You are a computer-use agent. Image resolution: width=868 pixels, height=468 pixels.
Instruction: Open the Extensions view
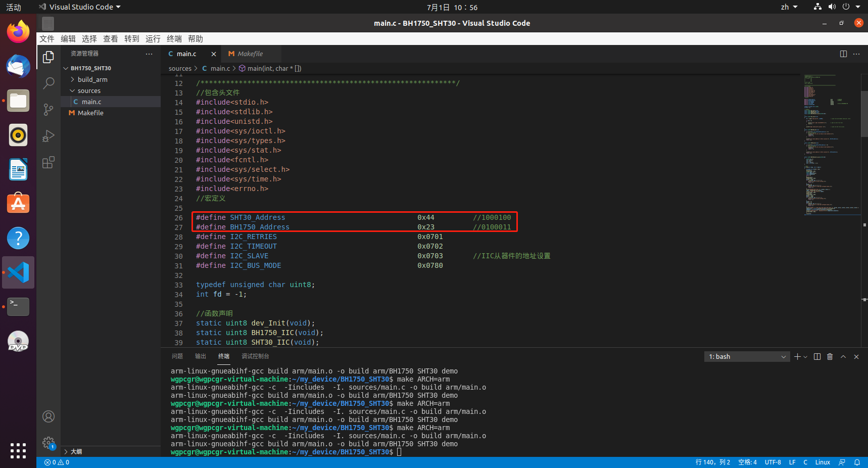(49, 162)
